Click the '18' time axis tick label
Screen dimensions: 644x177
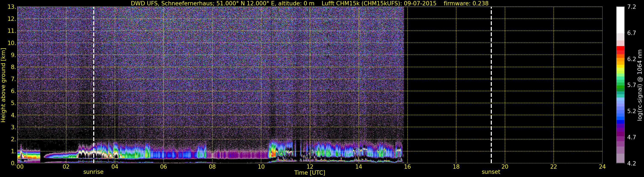click(x=456, y=167)
